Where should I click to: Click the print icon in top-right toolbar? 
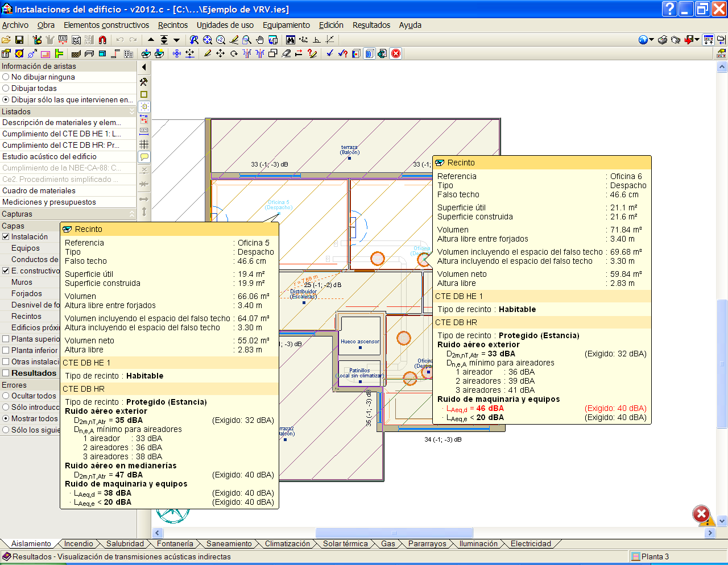click(x=663, y=40)
